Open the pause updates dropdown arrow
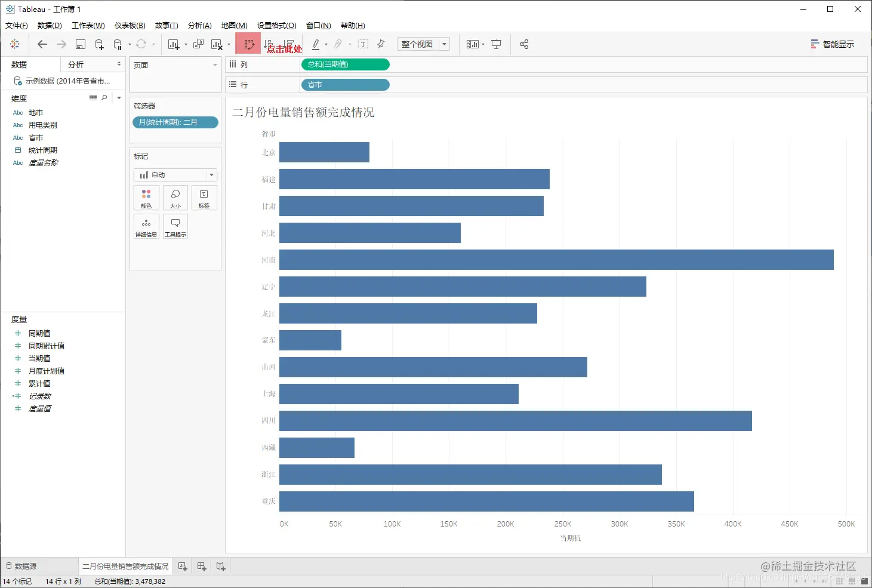This screenshot has height=588, width=872. pyautogui.click(x=130, y=44)
